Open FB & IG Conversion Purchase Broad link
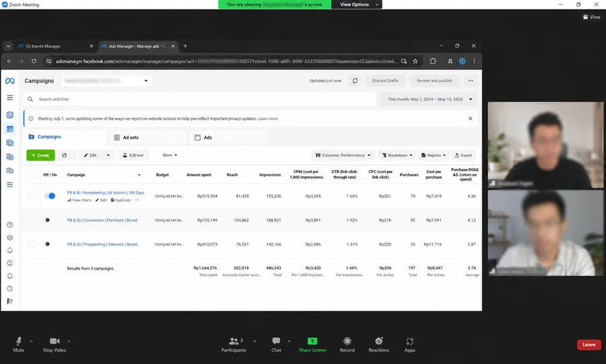Viewport: 606px width, 364px height. pos(102,221)
